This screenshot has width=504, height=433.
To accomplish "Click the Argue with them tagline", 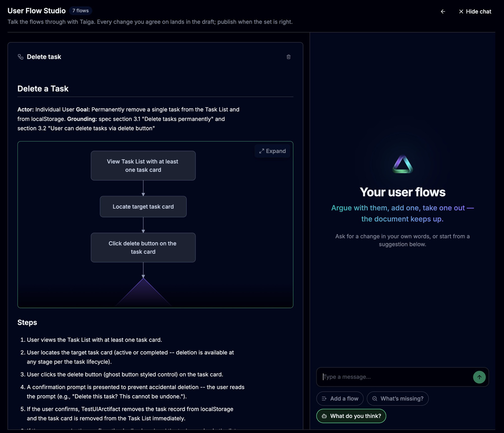I will (403, 214).
